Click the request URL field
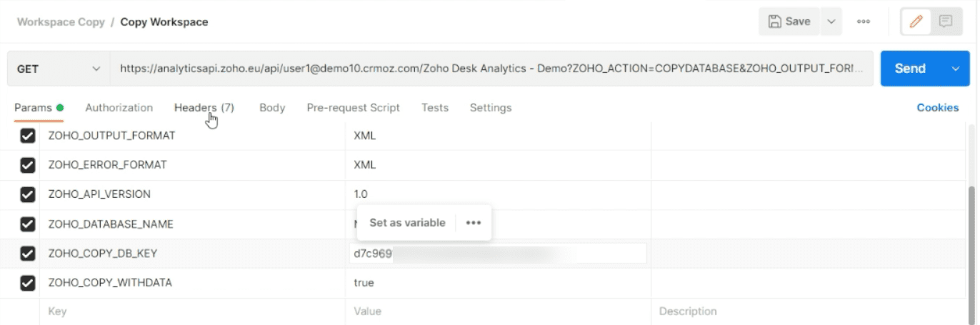Viewport: 980px width, 325px height. pyautogui.click(x=491, y=69)
